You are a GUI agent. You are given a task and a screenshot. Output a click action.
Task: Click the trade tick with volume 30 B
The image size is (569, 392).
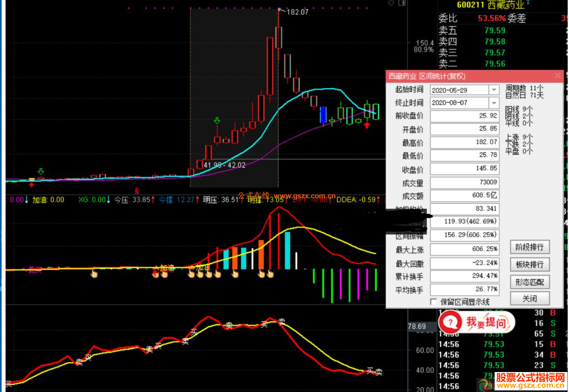click(x=545, y=312)
